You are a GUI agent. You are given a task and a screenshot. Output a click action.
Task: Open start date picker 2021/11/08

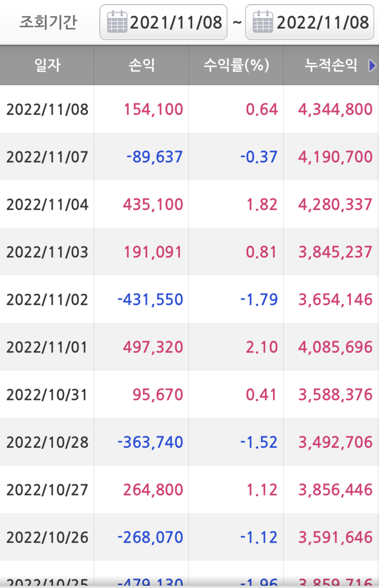(x=163, y=22)
